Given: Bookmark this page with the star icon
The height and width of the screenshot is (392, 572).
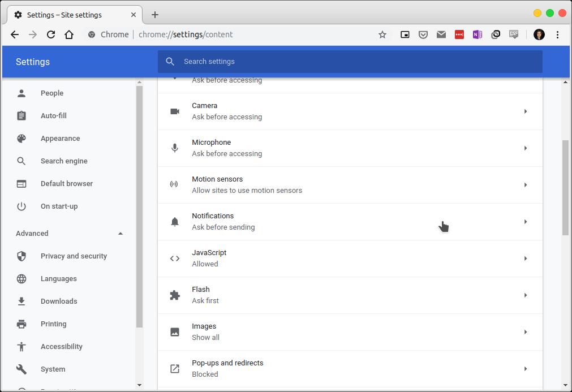Looking at the screenshot, I should coord(382,35).
